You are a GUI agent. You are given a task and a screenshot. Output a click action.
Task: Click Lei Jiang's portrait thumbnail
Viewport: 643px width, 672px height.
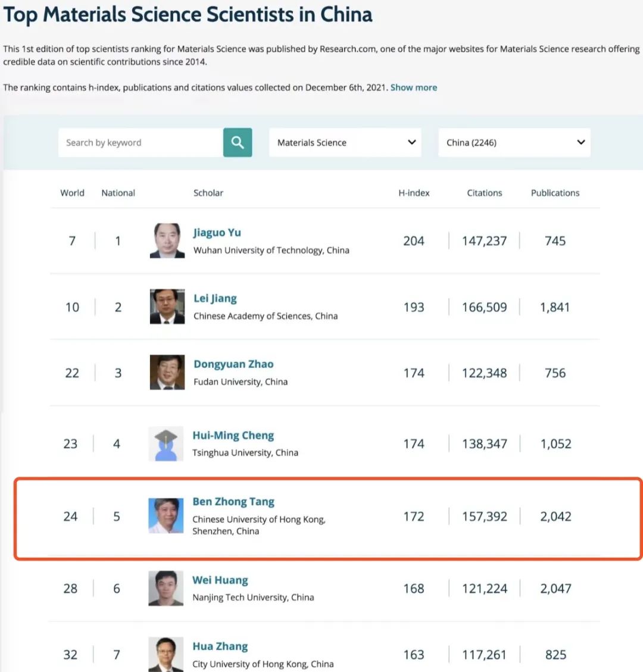pos(167,307)
